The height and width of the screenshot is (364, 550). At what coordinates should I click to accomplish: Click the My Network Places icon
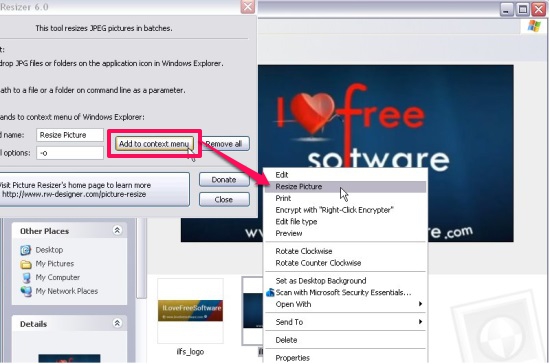point(26,291)
